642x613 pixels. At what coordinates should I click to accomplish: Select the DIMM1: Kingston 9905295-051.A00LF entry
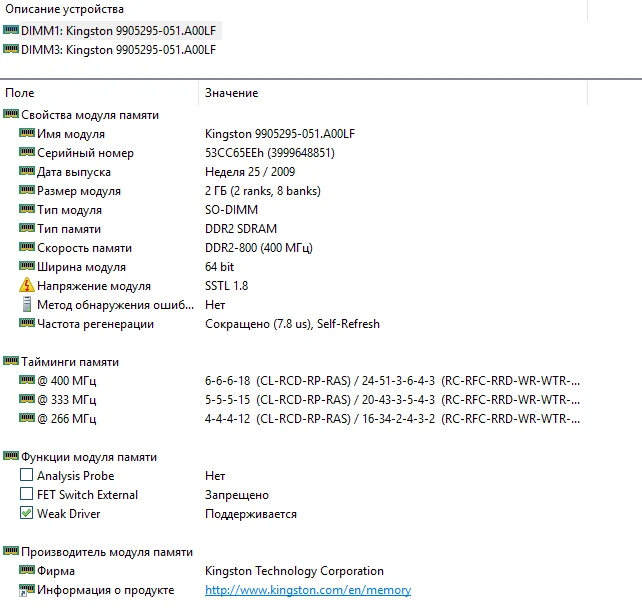click(x=118, y=31)
